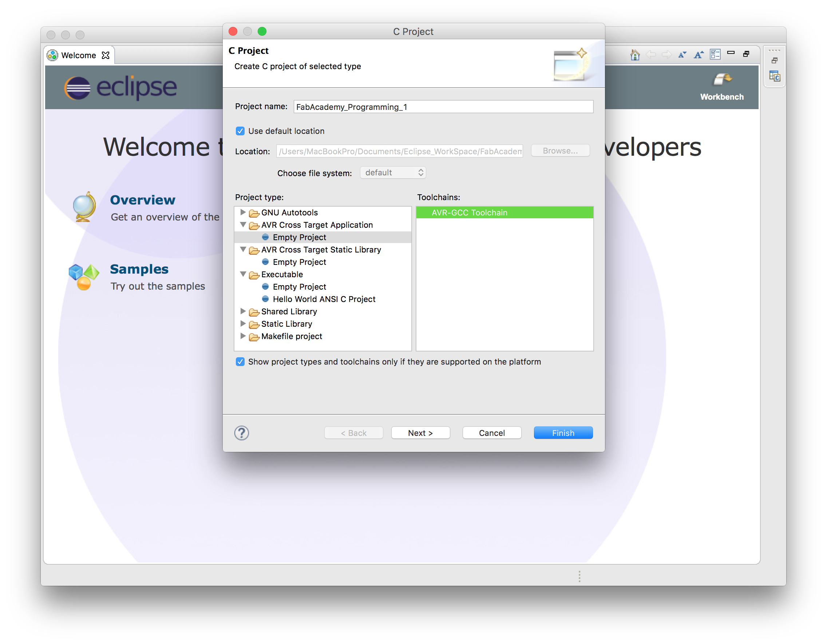This screenshot has height=644, width=827.
Task: Close the Welcome tab with its X icon
Action: (106, 55)
